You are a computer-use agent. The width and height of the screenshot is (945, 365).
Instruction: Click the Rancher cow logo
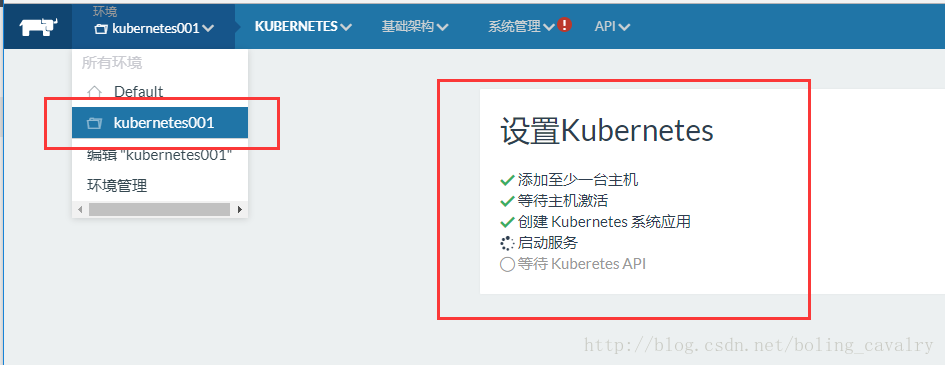point(38,27)
